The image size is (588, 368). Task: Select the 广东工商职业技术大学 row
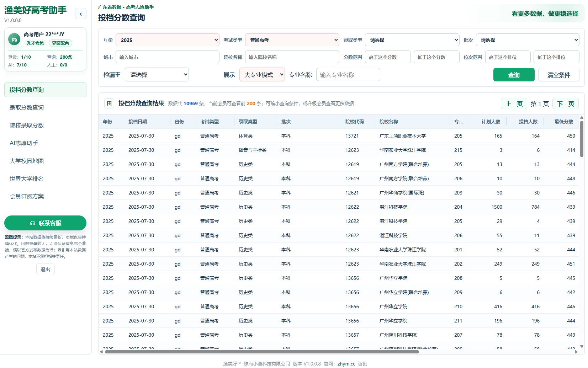339,136
